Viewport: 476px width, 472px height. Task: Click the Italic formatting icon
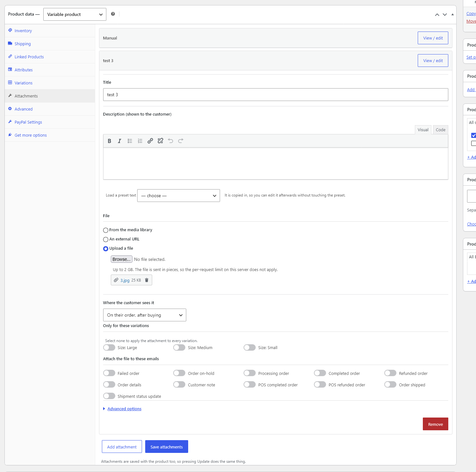[120, 141]
